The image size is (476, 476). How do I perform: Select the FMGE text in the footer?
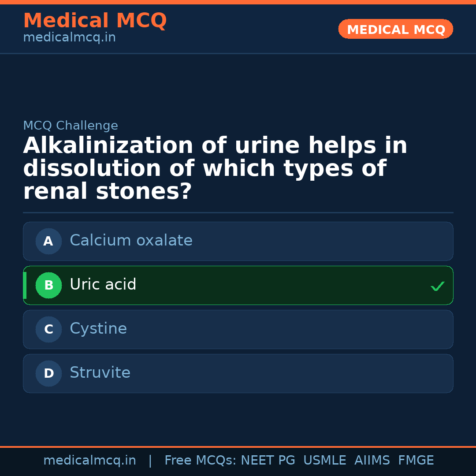(x=416, y=460)
